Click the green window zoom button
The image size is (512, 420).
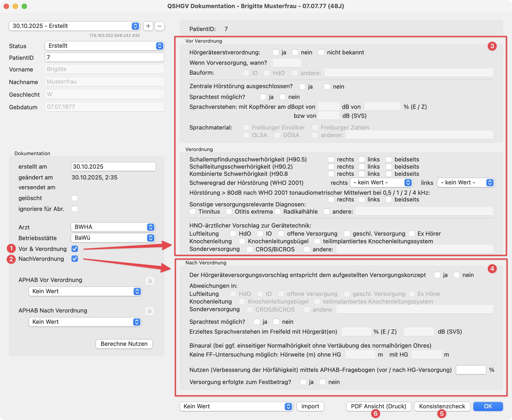coord(24,6)
